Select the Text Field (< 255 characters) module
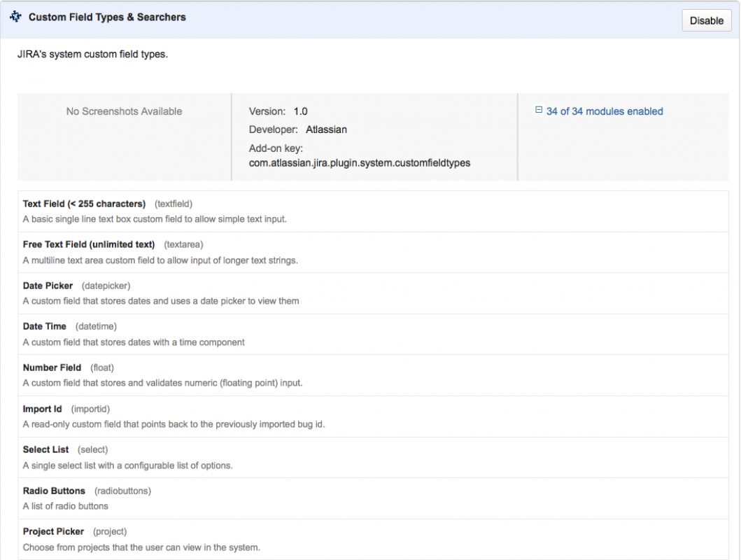Image resolution: width=741 pixels, height=560 pixels. (x=84, y=204)
